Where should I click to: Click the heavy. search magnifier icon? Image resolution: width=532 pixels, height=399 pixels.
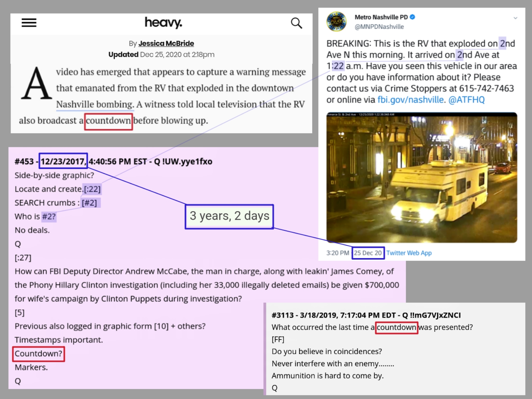pos(296,23)
